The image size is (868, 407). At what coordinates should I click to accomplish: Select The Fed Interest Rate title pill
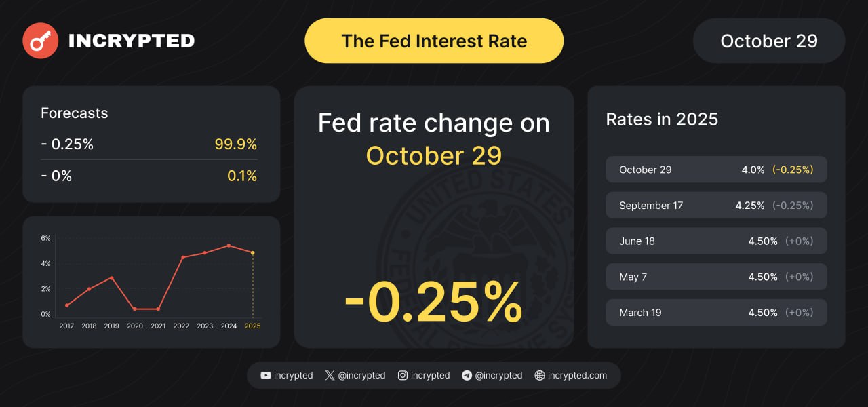point(434,41)
